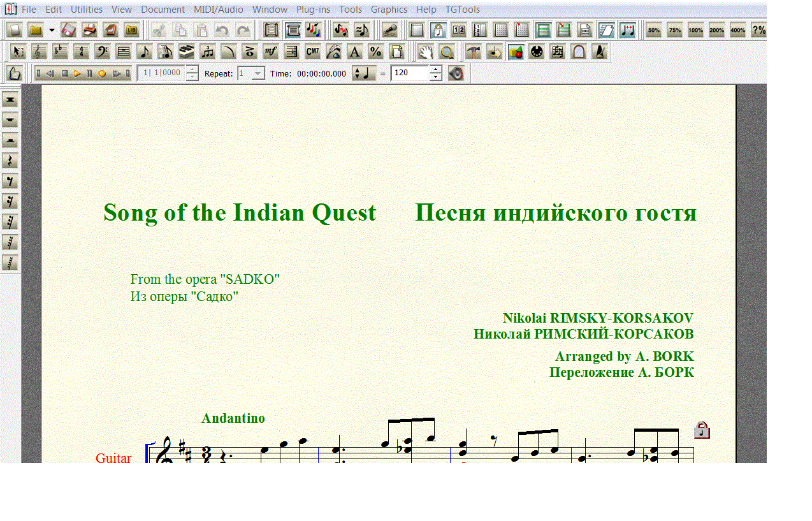The width and height of the screenshot is (812, 521).
Task: Select the Simple Entry eighth-note tool
Action: (145, 52)
